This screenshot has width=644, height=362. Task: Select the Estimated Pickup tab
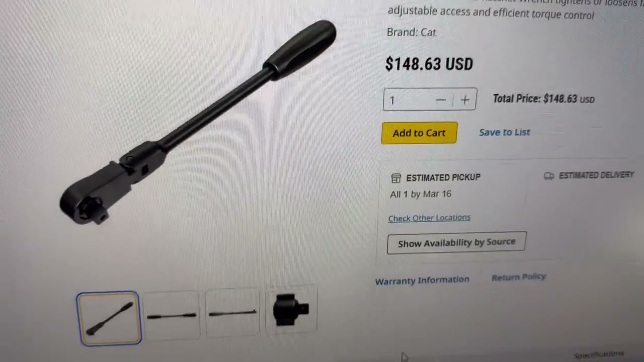coord(436,177)
